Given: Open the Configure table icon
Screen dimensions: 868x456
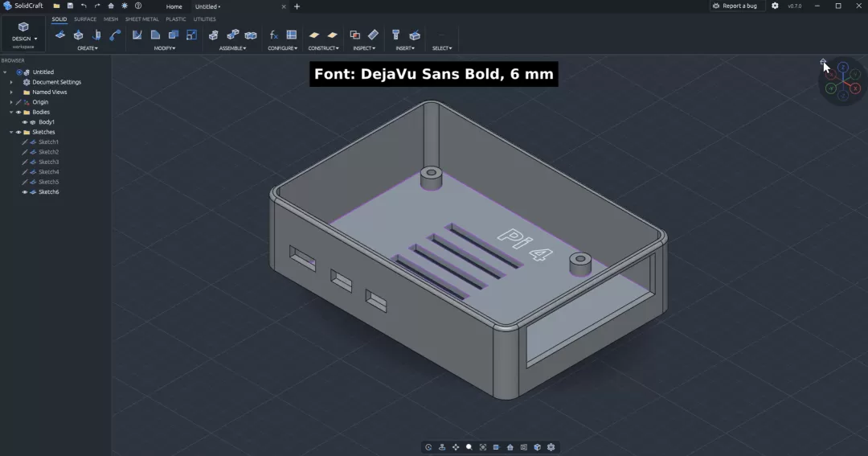Looking at the screenshot, I should 292,35.
